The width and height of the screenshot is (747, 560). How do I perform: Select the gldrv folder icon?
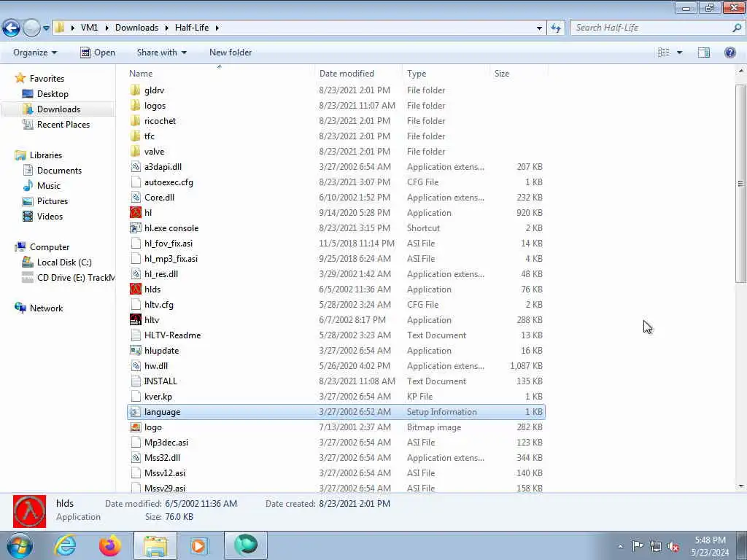pyautogui.click(x=135, y=90)
